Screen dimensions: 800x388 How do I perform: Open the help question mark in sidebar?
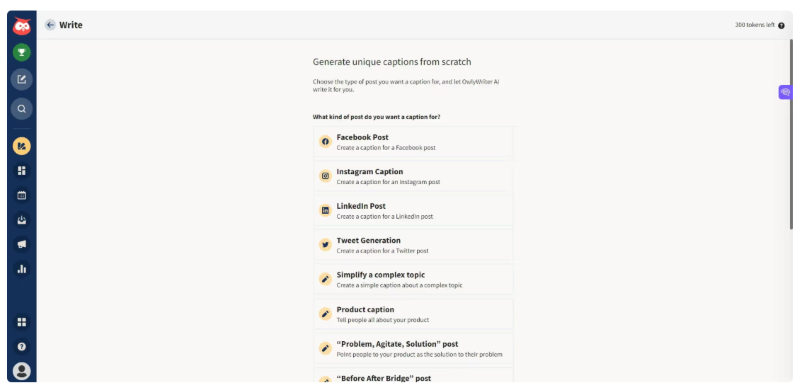pyautogui.click(x=21, y=347)
